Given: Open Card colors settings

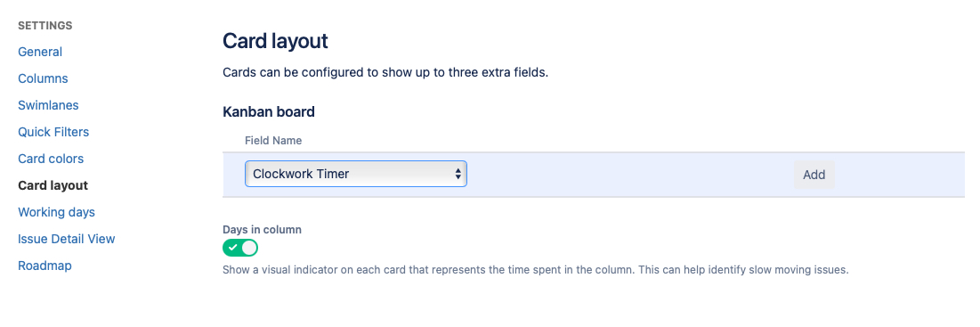Looking at the screenshot, I should [51, 159].
